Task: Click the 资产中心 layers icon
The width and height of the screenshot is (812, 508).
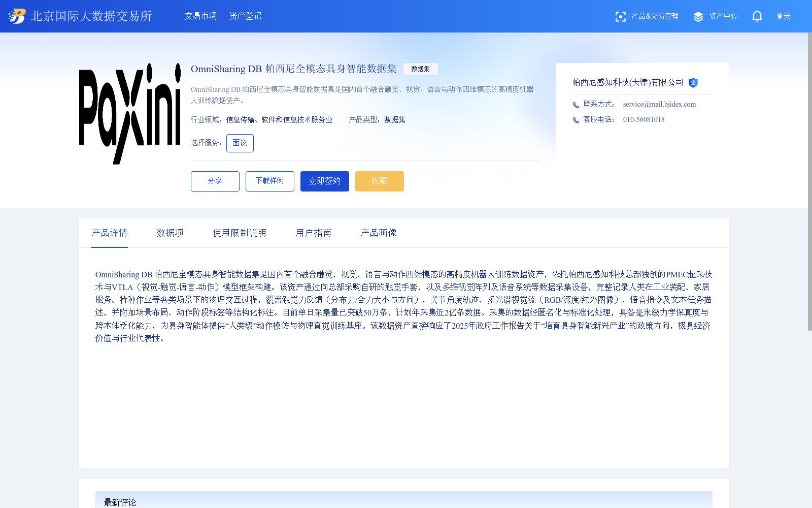Action: 698,17
